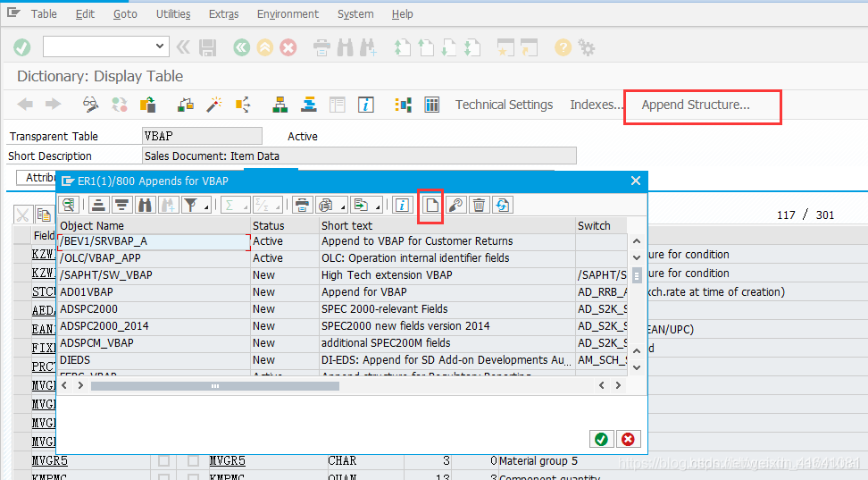Toggle second checkbox in MVGR5 row
868x480 pixels.
pyautogui.click(x=193, y=460)
